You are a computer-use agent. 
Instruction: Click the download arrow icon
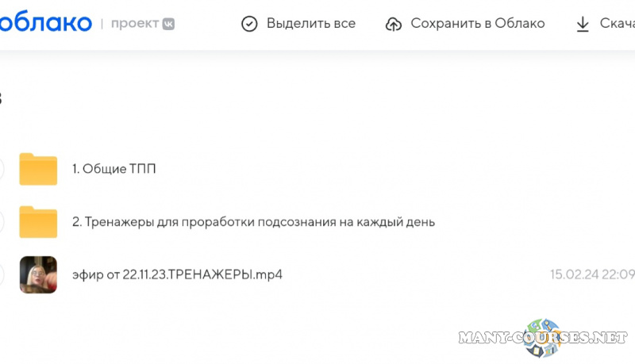[x=583, y=25]
